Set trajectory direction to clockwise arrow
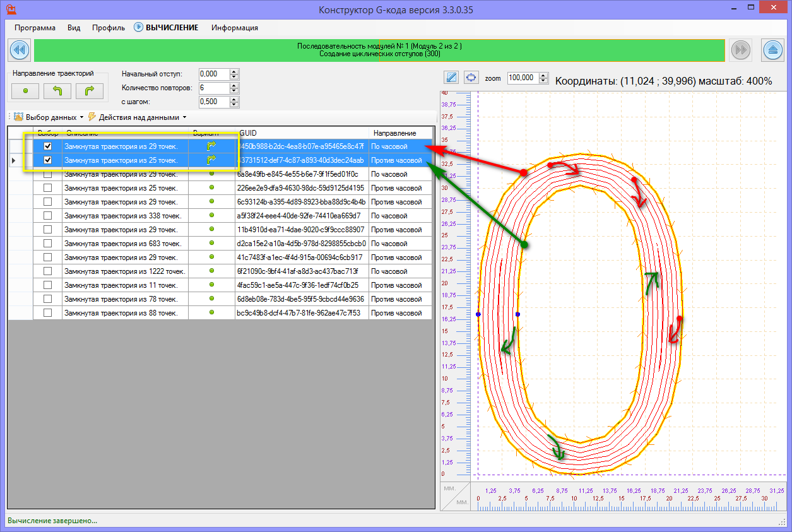This screenshot has width=792, height=532. (x=90, y=91)
